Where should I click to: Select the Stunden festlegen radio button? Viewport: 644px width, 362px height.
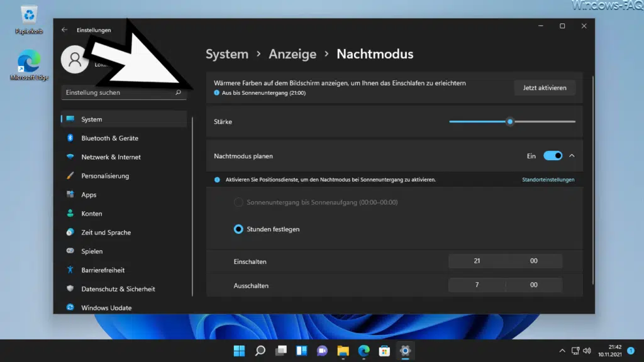pos(238,229)
